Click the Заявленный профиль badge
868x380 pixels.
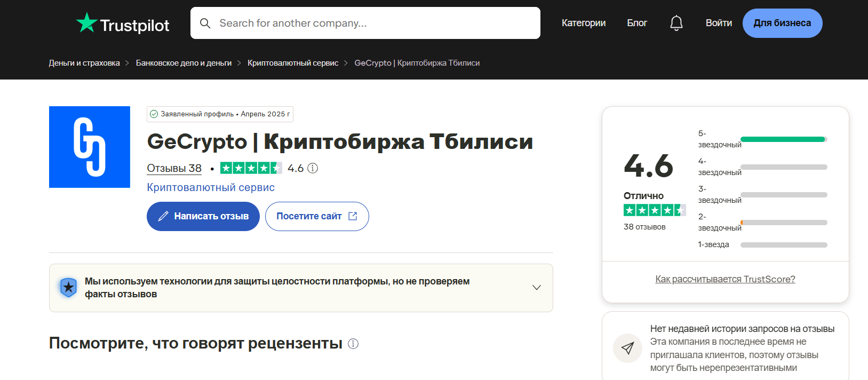[x=220, y=114]
